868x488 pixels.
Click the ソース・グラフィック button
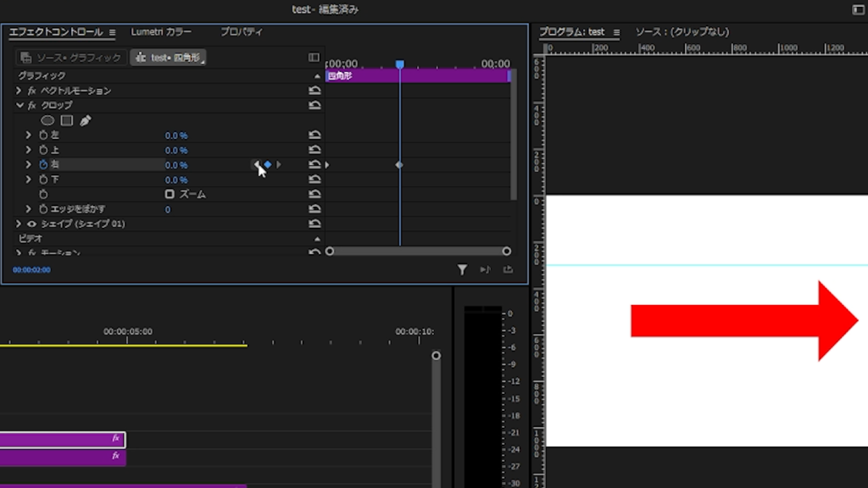coord(71,58)
